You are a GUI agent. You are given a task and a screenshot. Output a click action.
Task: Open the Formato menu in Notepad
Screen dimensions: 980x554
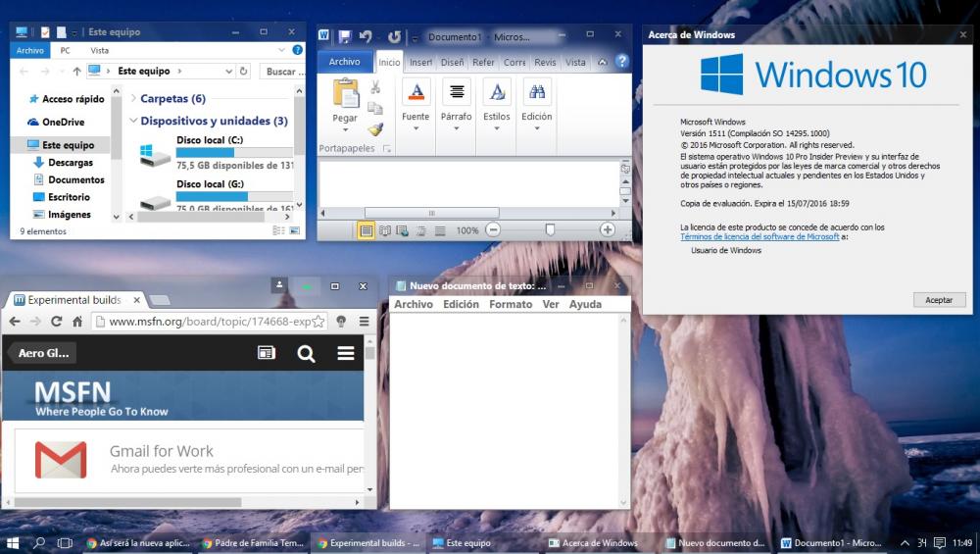[x=511, y=305]
